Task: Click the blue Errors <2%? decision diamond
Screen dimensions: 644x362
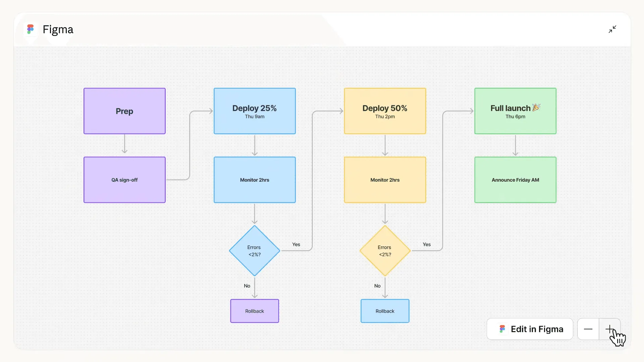Action: pos(254,250)
